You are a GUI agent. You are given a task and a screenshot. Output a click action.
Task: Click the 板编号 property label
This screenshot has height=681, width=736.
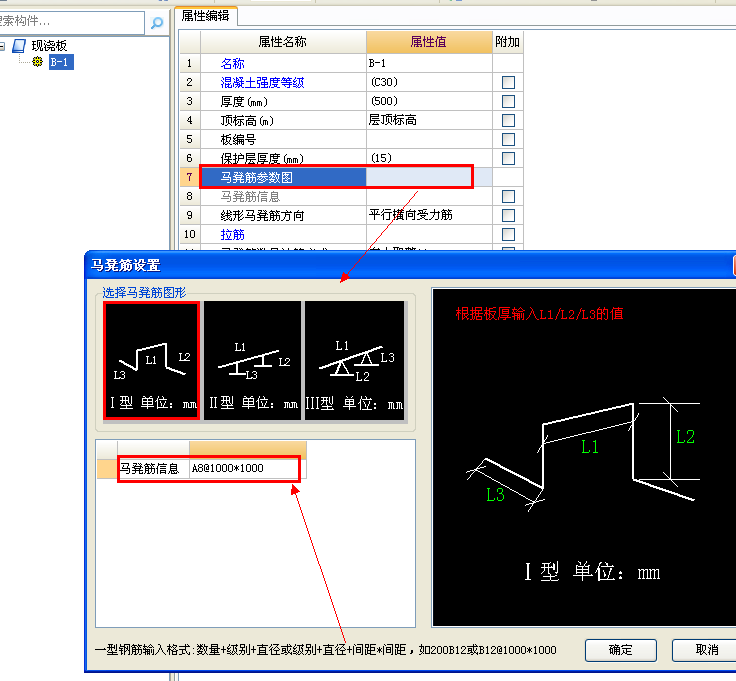pos(238,139)
